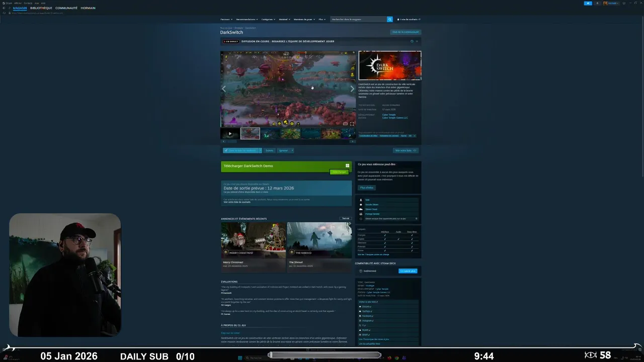Focus the store search input field
Screen dimensions: 644x362
coord(358,19)
